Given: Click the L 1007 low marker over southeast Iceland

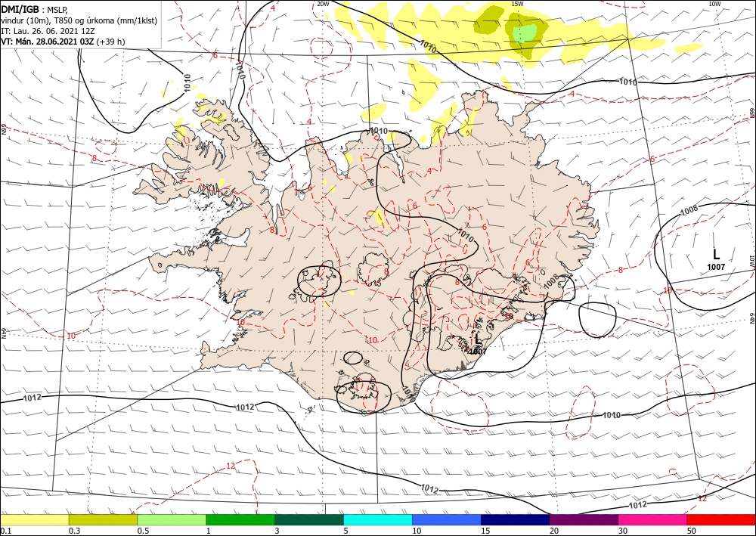Looking at the screenshot, I should [x=477, y=344].
